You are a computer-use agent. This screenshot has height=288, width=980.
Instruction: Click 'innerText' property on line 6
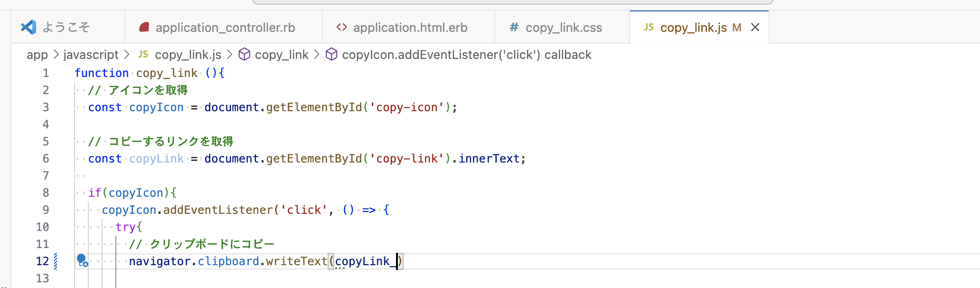click(489, 158)
